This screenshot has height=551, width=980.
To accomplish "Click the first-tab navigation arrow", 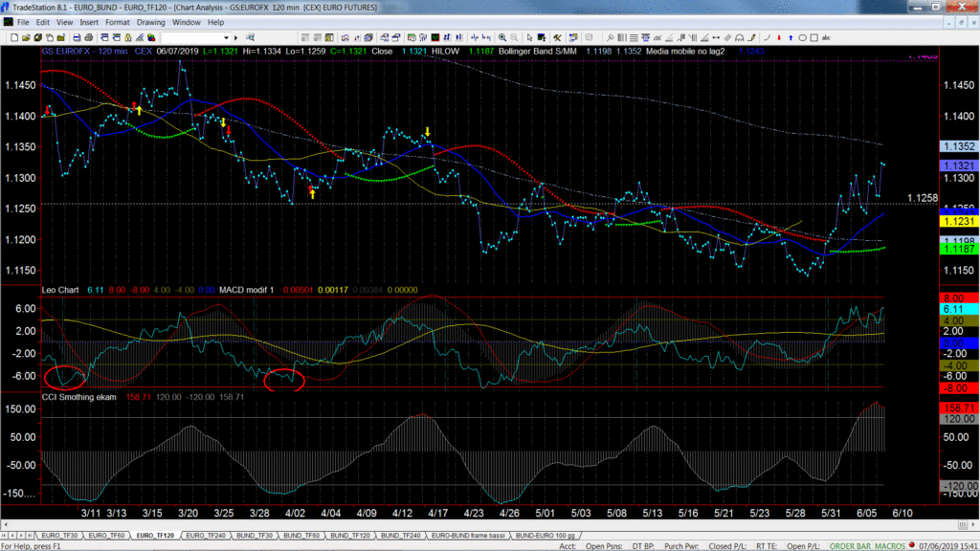I will 5,536.
